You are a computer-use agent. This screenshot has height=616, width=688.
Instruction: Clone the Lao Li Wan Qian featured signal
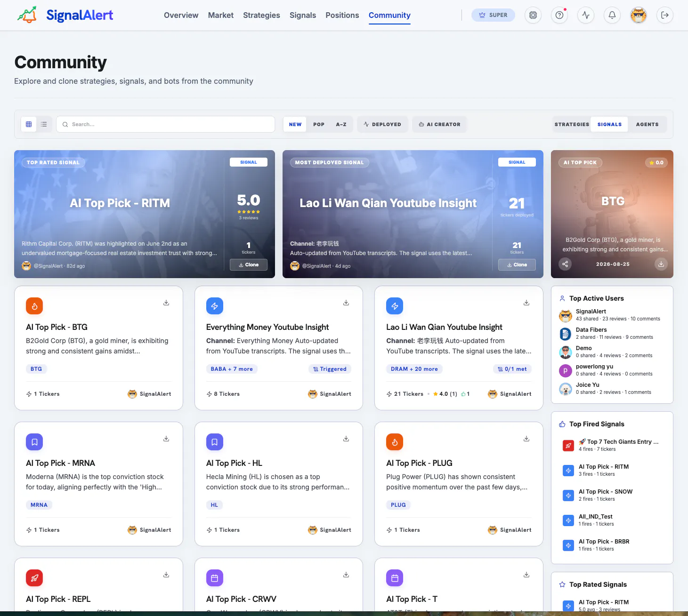(x=517, y=265)
